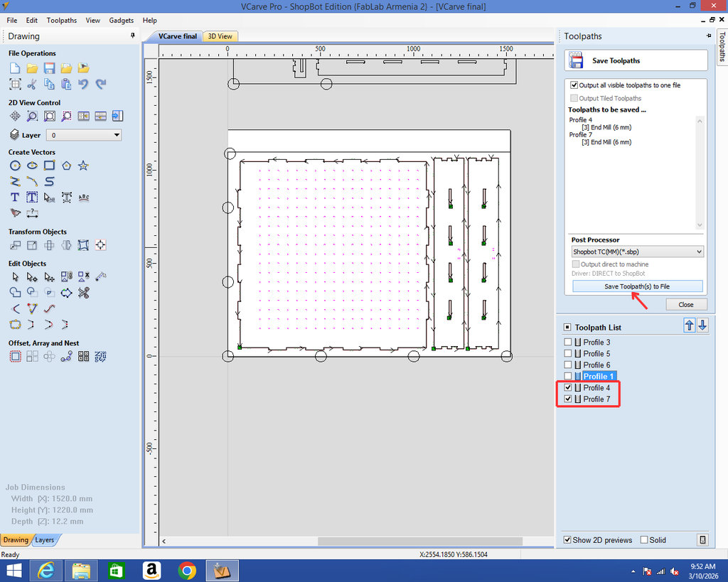Click the Trace Bitmap bird icon
The width and height of the screenshot is (728, 582).
pyautogui.click(x=15, y=213)
